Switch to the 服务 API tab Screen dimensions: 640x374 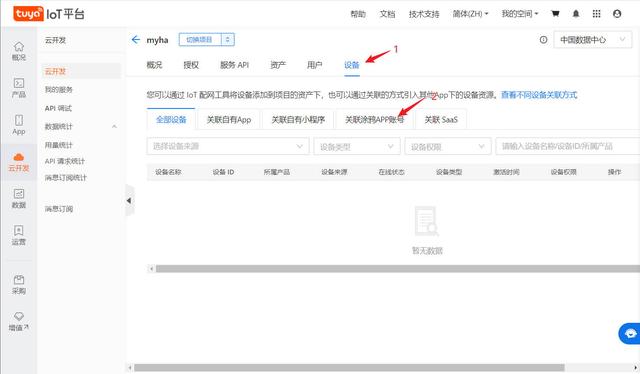pos(234,65)
